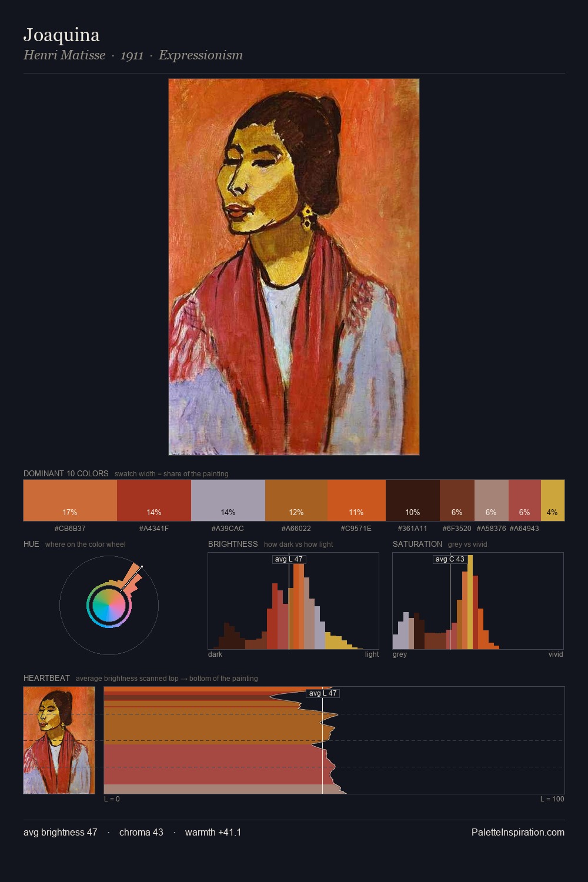The width and height of the screenshot is (588, 882).
Task: Click the hex code #A66022
Action: (x=296, y=529)
